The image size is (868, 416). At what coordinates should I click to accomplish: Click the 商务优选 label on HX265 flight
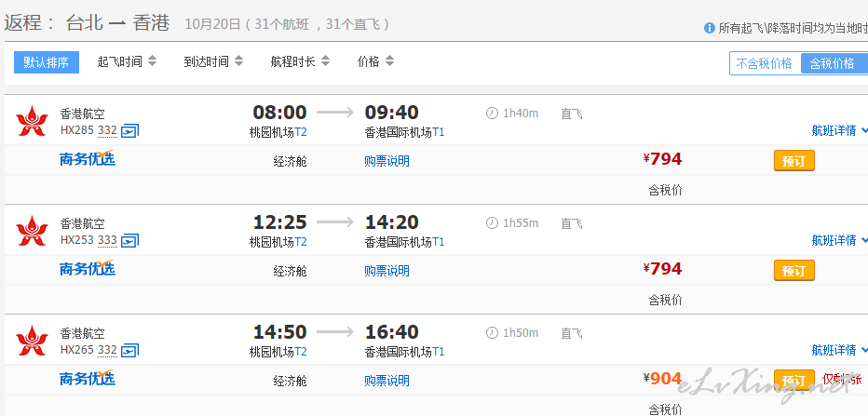87,379
